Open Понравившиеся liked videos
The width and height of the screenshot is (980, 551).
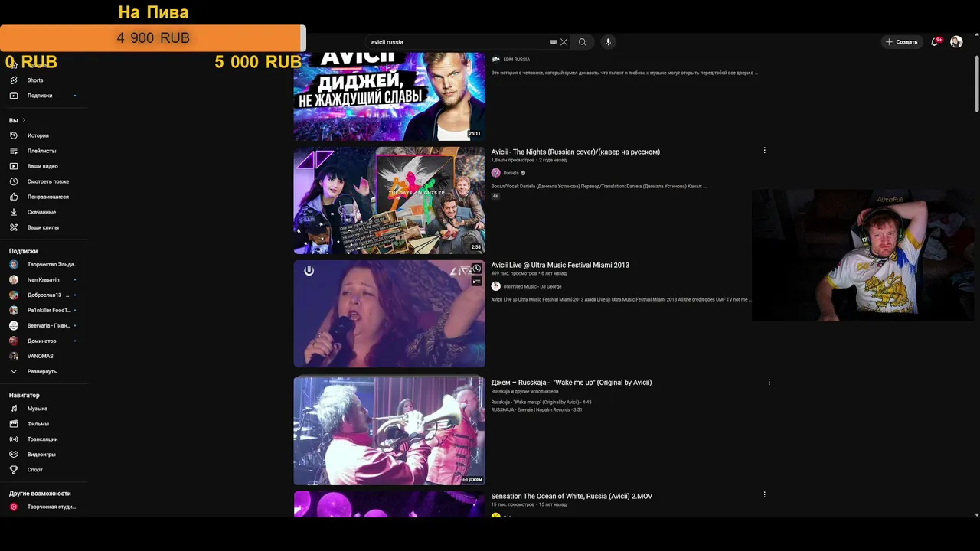[x=47, y=197]
